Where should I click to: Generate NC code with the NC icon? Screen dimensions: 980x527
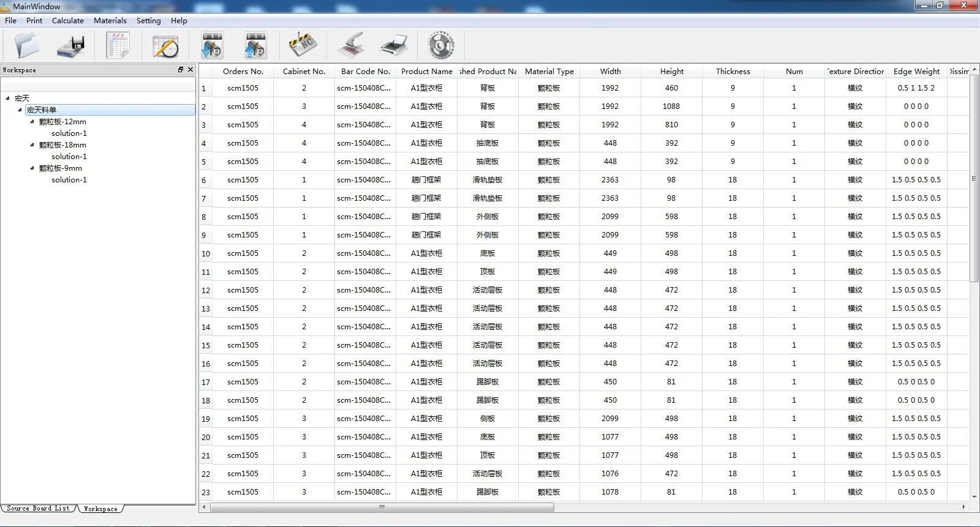(x=303, y=45)
